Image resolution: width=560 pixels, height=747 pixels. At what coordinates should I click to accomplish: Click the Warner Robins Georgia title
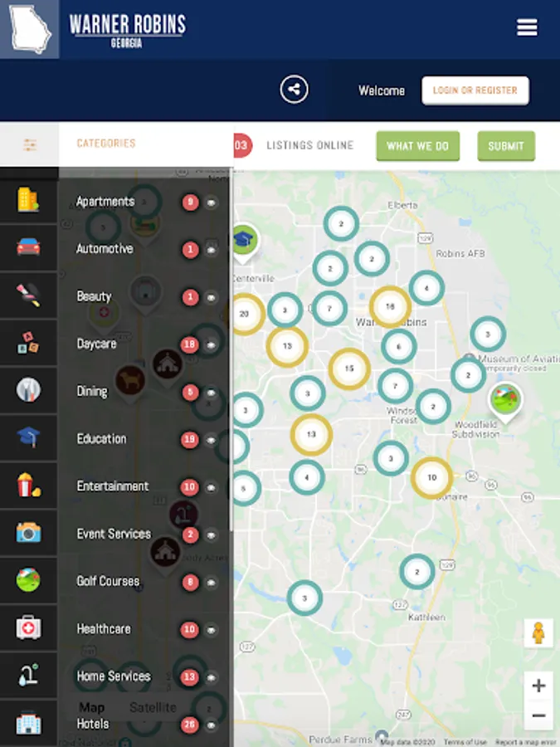127,31
